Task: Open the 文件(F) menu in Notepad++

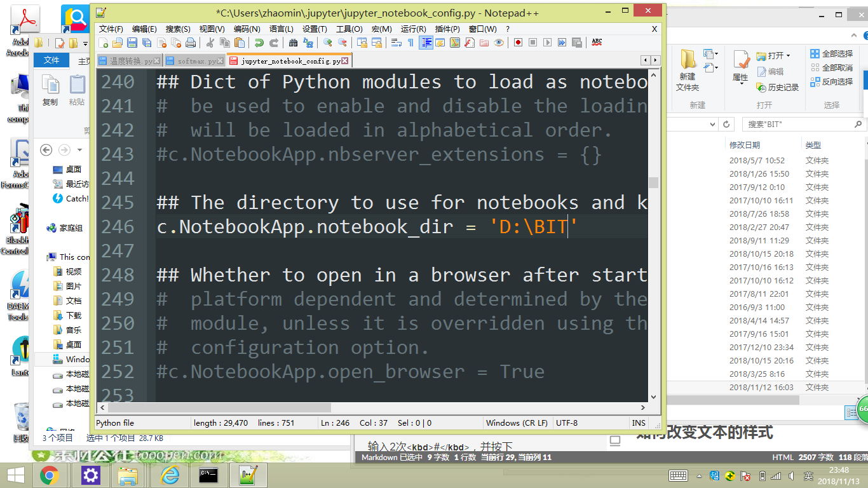Action: [111, 29]
